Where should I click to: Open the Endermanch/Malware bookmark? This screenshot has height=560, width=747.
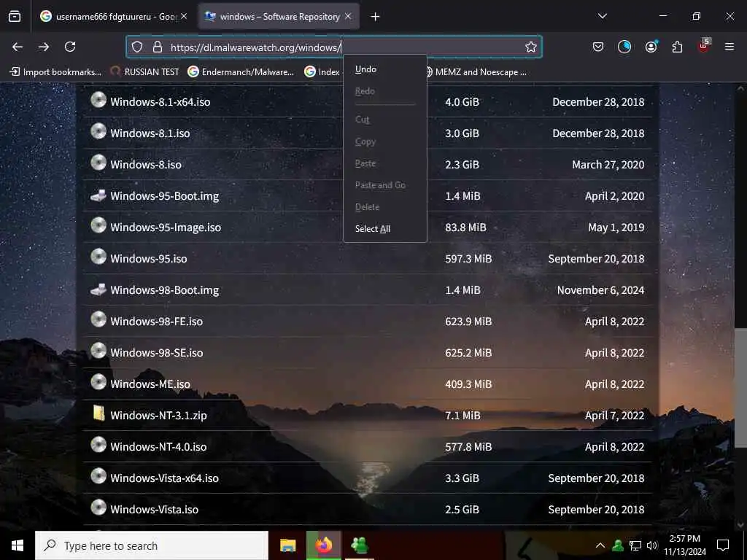pyautogui.click(x=241, y=72)
